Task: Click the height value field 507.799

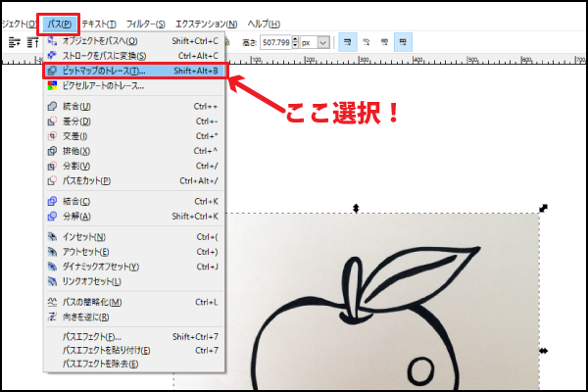Action: point(283,42)
